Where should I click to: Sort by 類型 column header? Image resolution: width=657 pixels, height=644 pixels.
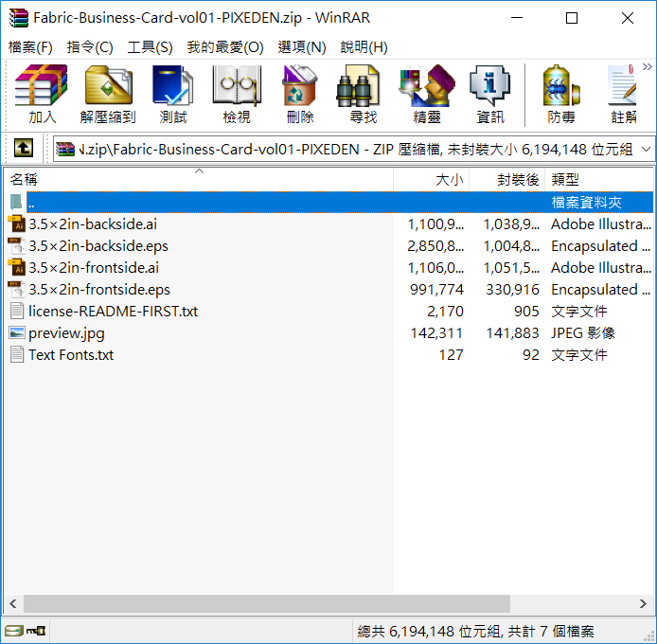[x=598, y=180]
